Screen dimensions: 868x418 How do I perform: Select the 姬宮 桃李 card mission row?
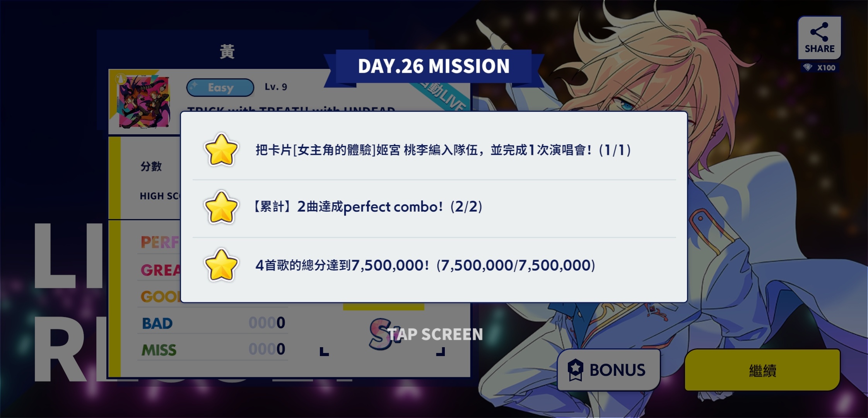434,150
